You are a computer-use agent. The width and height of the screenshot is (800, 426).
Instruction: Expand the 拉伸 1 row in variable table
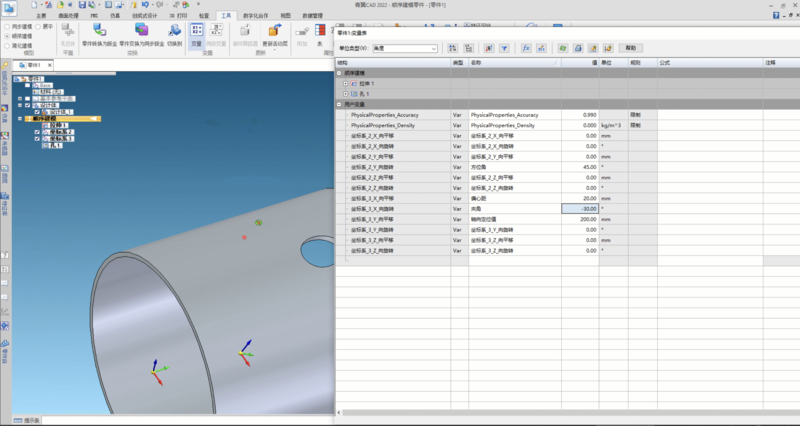(x=345, y=83)
